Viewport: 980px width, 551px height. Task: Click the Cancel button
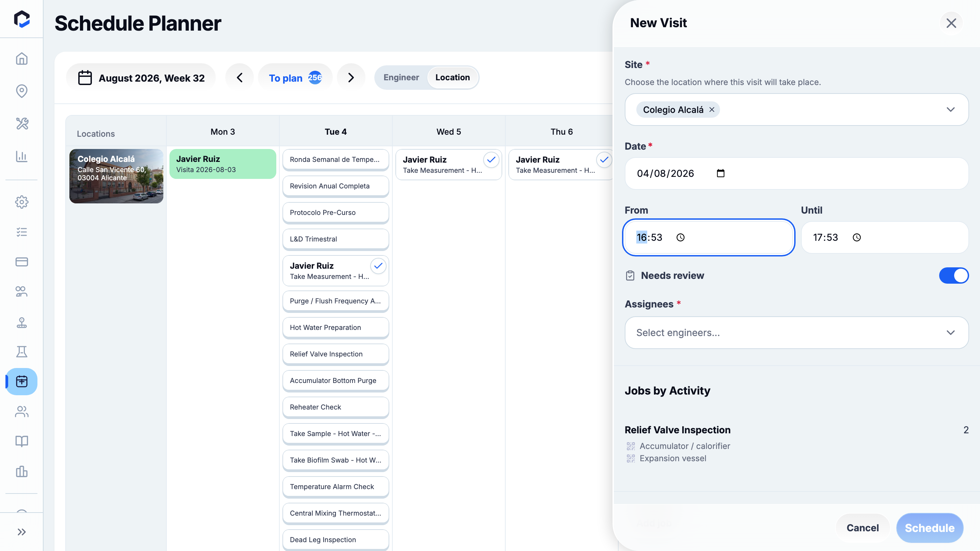[x=863, y=528]
